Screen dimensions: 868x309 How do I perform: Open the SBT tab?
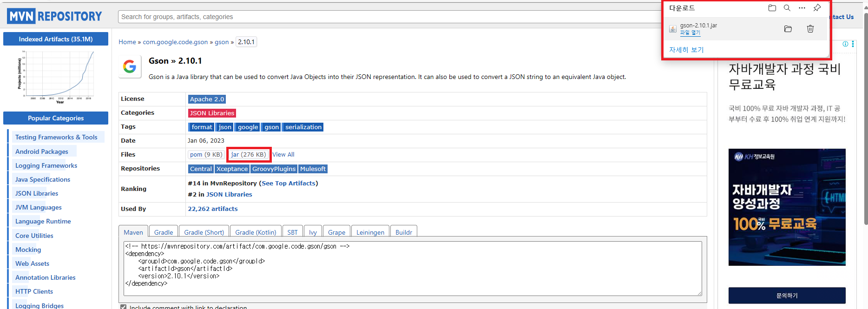pos(292,232)
